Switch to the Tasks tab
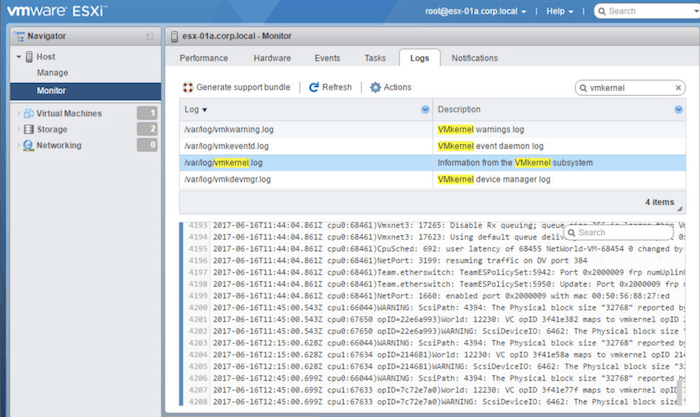700x417 pixels. pos(375,58)
